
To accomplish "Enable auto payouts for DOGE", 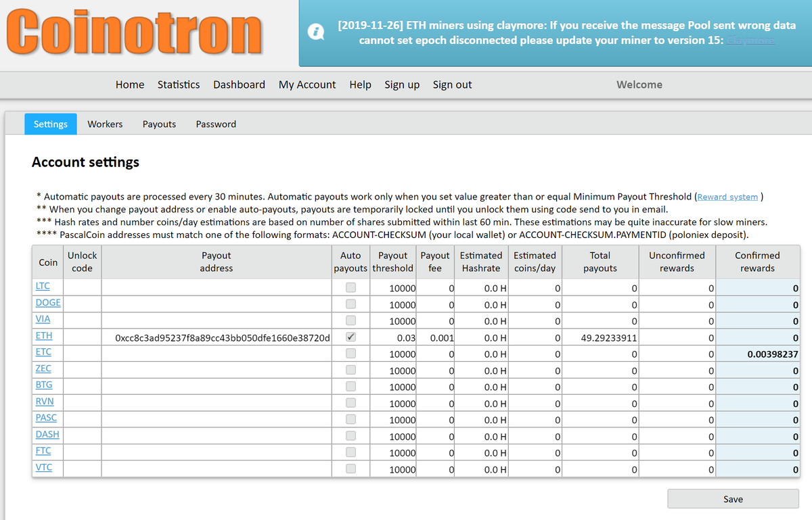I will click(x=351, y=303).
